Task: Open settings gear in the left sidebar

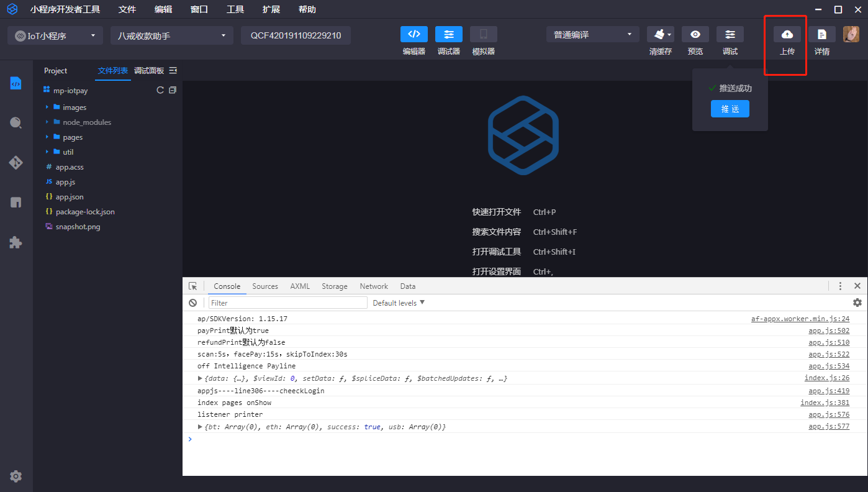Action: tap(16, 476)
